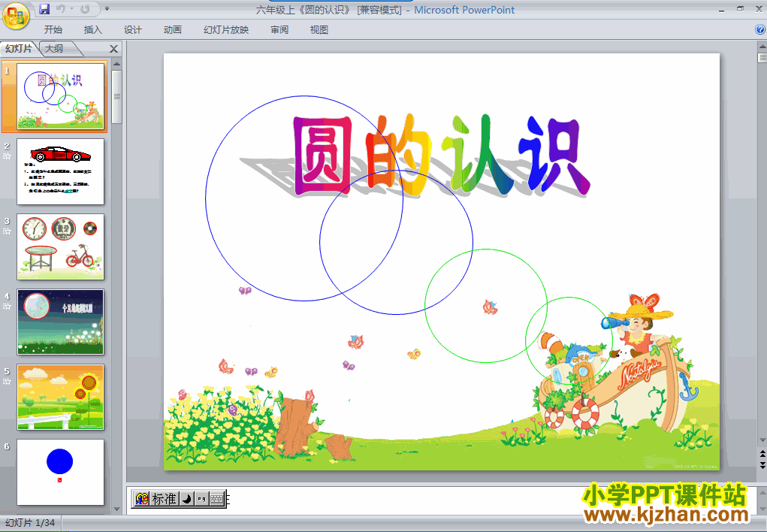767x532 pixels.
Task: Open the 插入 ribbon tab
Action: [93, 30]
